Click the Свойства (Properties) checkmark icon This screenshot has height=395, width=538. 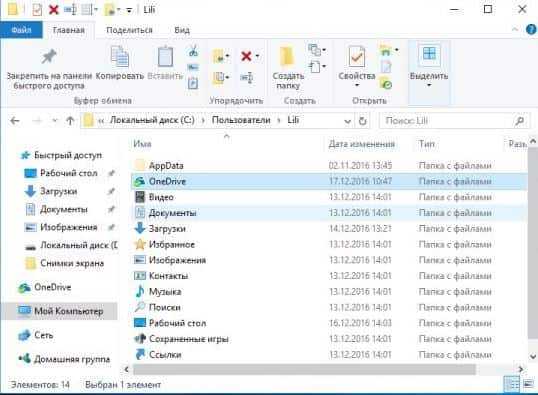(356, 57)
